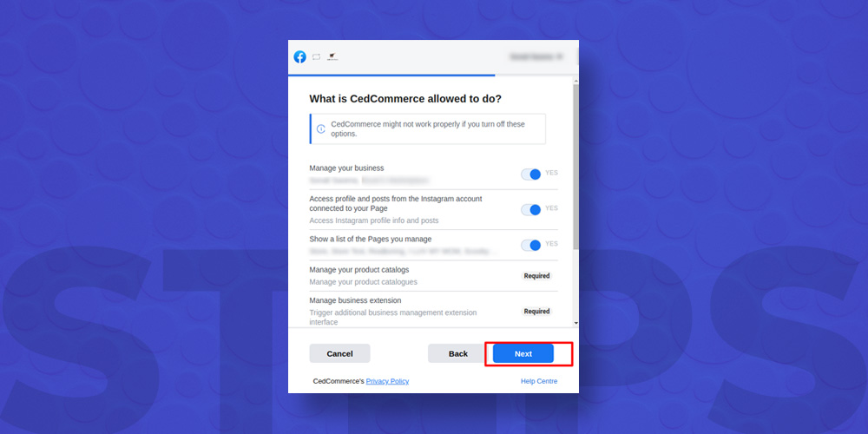Click Required badge for product catalogs
Screen dimensions: 868x434
point(537,276)
